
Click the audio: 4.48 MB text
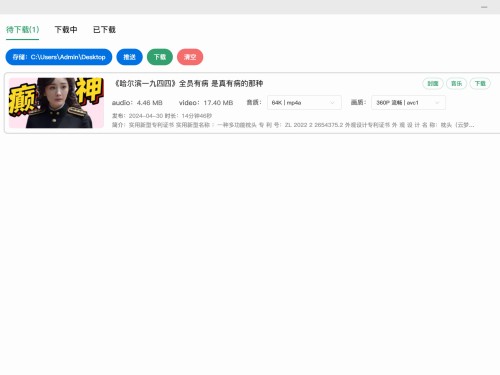point(137,103)
